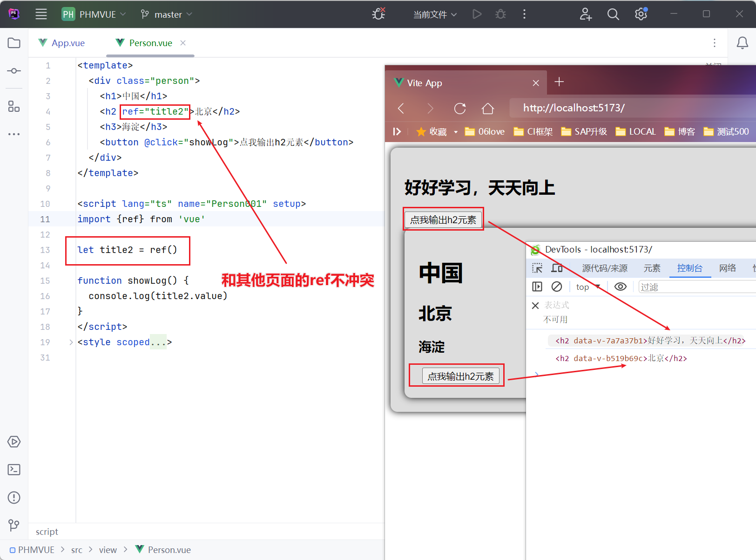Show more tool windows ellipsis in left sidebar
Image resolution: width=756 pixels, height=560 pixels.
(14, 134)
